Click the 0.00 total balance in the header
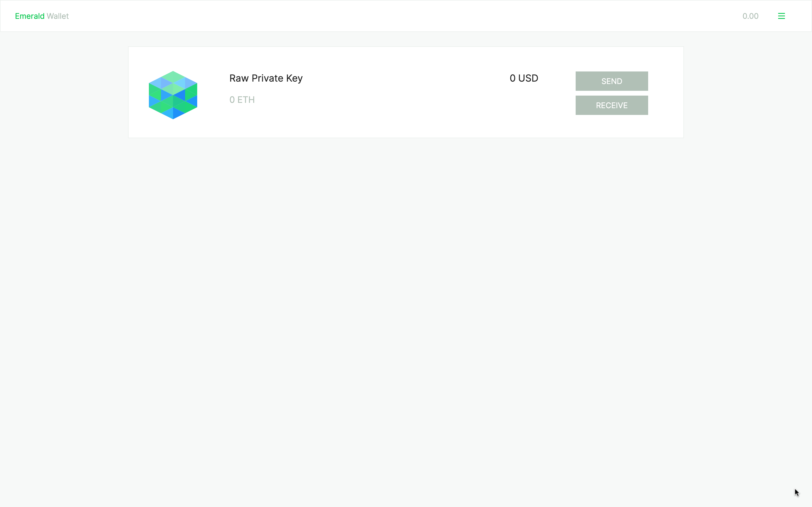812x507 pixels. pos(750,16)
